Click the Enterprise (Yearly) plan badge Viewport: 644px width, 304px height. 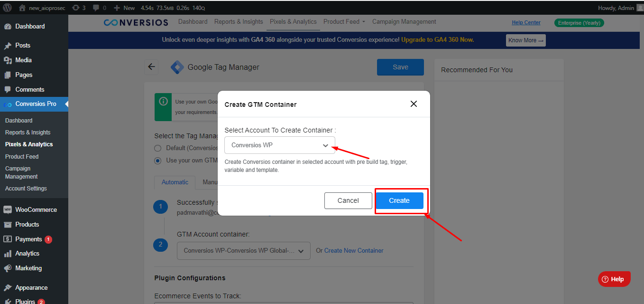point(579,23)
